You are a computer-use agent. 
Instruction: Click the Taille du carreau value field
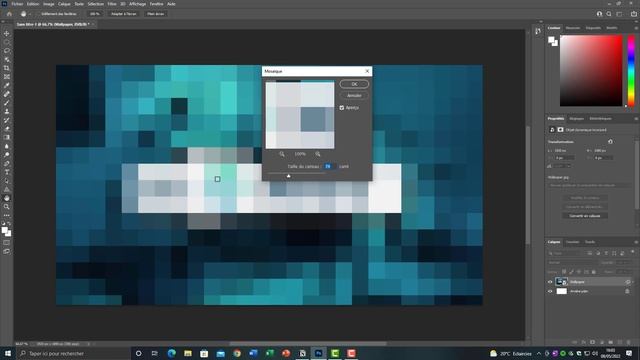pos(329,166)
